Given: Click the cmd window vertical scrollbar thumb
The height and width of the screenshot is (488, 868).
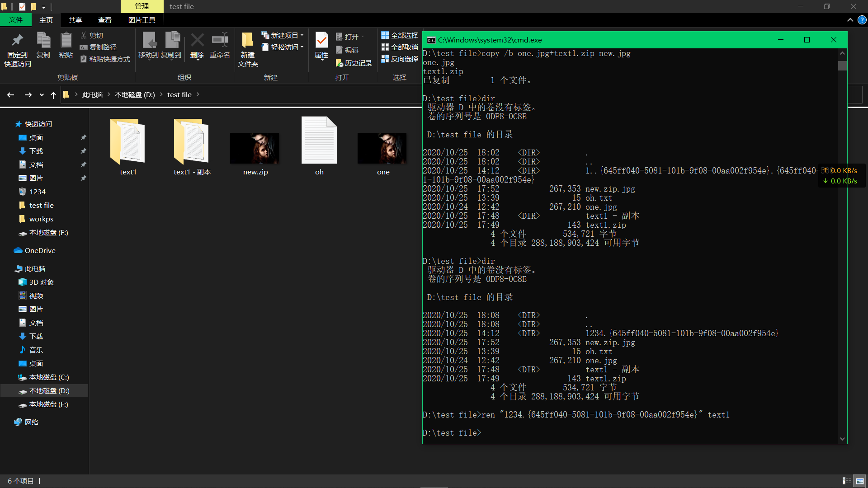Looking at the screenshot, I should point(842,66).
